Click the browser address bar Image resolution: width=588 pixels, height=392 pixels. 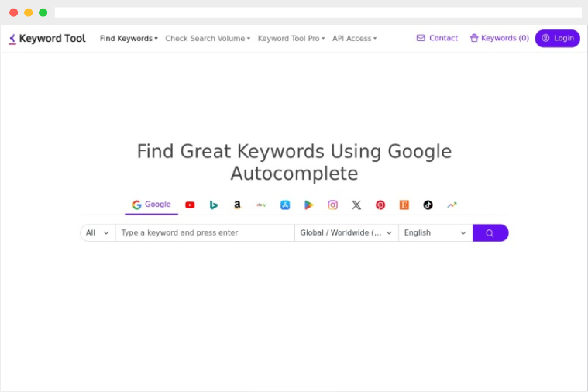coord(318,12)
